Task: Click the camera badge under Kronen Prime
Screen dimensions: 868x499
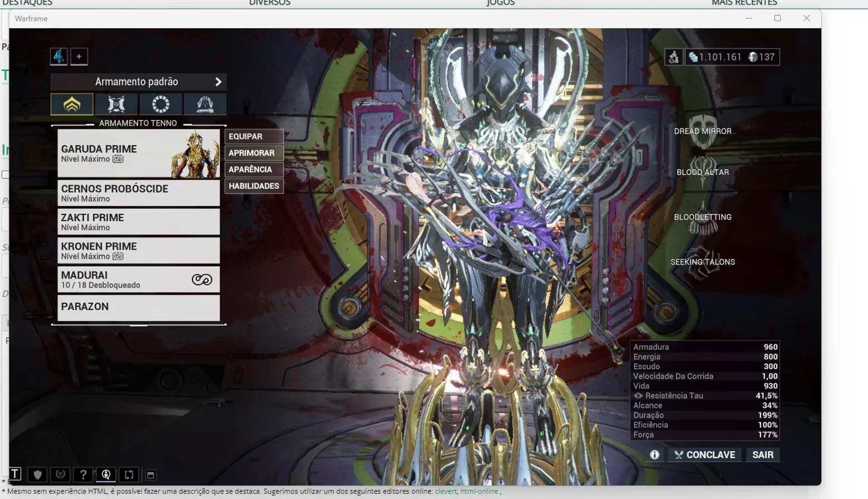Action: click(x=118, y=256)
